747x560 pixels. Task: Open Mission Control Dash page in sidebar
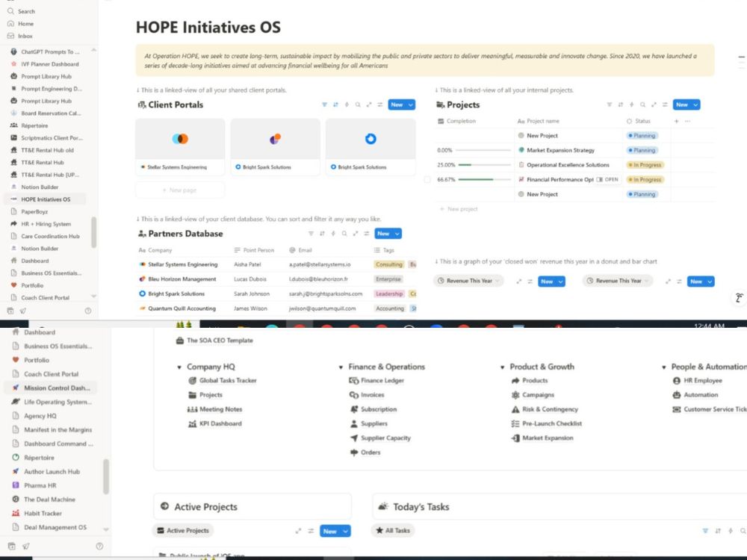point(51,388)
